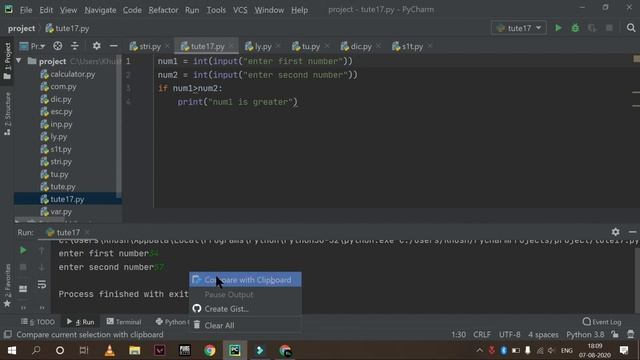
Task: Choose Create Gist from context menu
Action: pyautogui.click(x=245, y=309)
